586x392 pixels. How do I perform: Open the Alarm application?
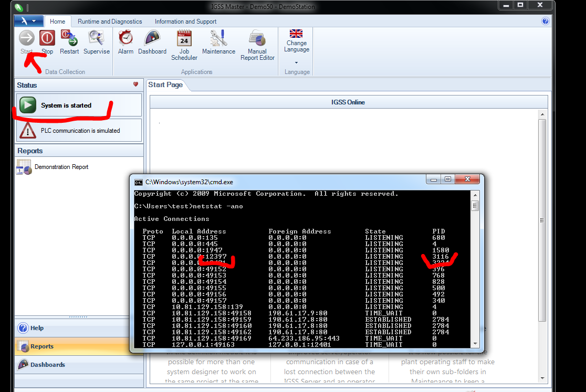(125, 39)
